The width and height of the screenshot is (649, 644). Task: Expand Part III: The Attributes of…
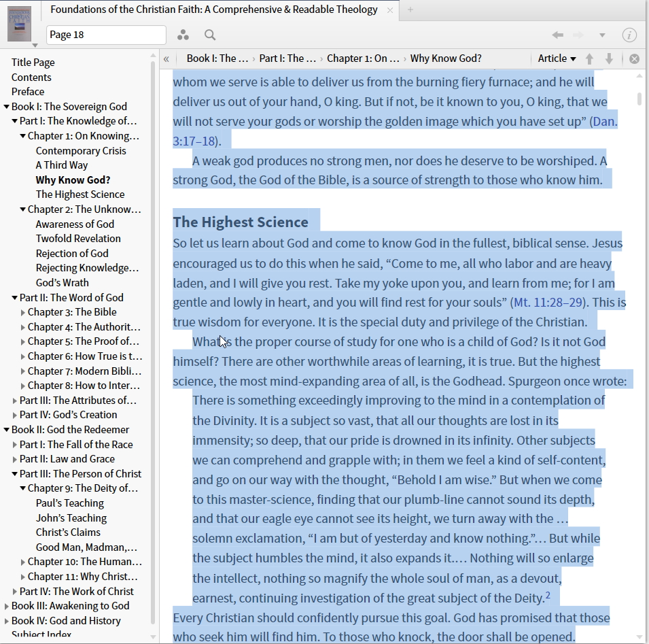pyautogui.click(x=14, y=401)
